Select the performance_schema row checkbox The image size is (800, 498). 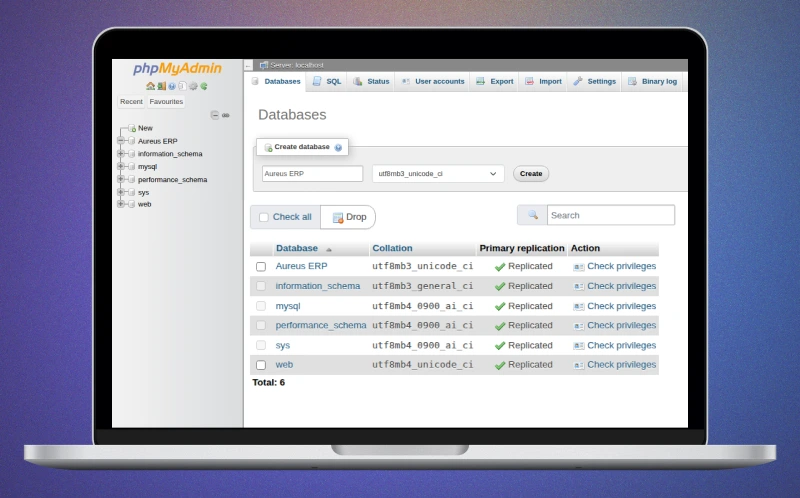[261, 326]
